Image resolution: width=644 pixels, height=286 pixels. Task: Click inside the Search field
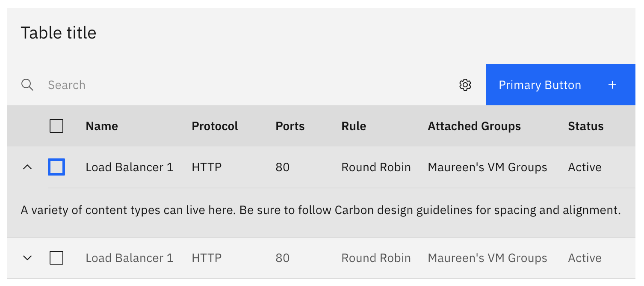click(128, 85)
